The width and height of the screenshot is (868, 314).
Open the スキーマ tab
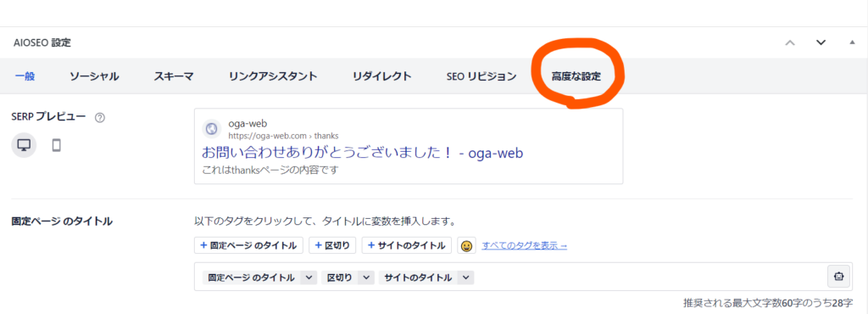tap(174, 76)
